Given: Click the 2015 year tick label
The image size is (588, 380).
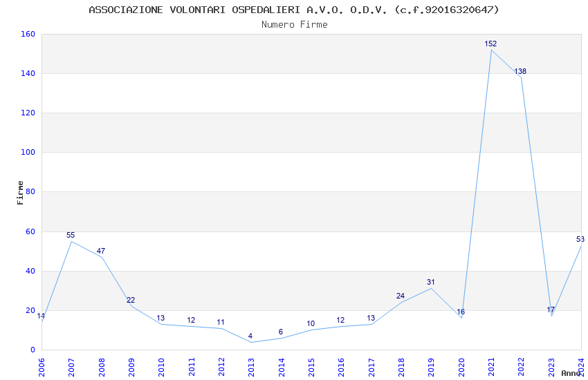Looking at the screenshot, I should (311, 368).
